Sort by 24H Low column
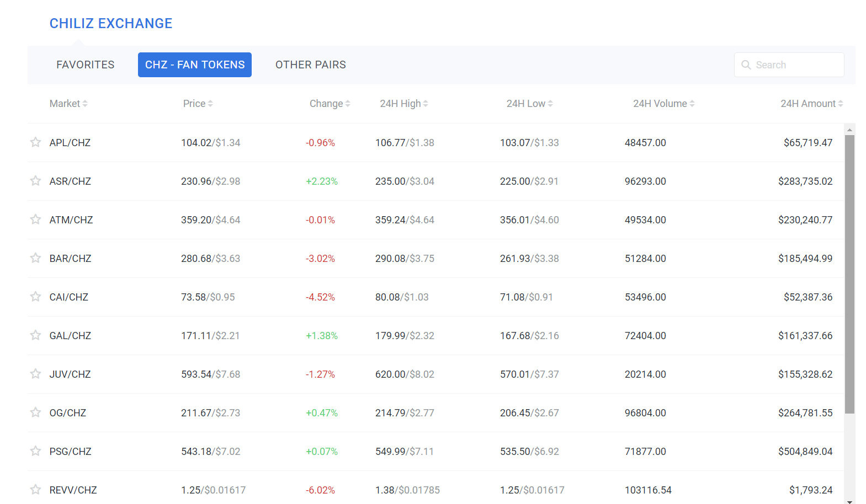The width and height of the screenshot is (866, 504). pos(530,104)
